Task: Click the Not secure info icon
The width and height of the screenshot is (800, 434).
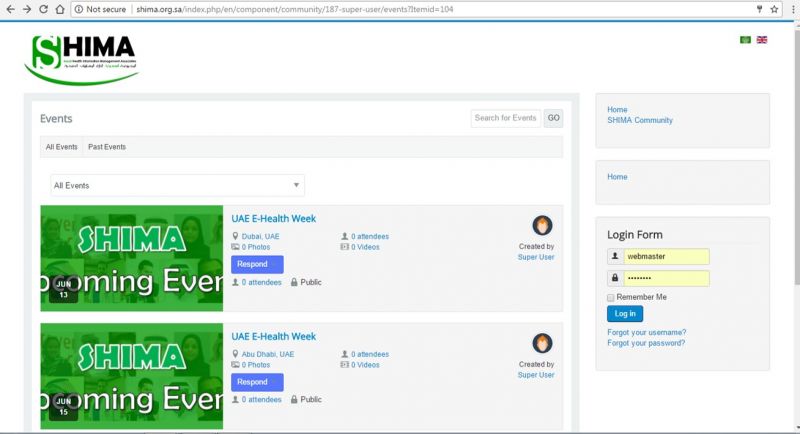Action: point(79,9)
